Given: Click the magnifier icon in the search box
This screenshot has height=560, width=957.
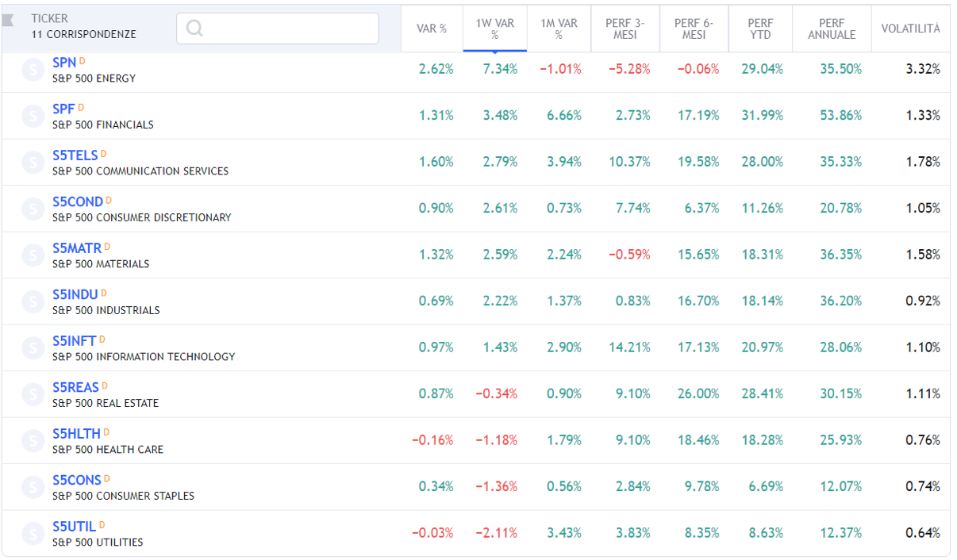Looking at the screenshot, I should [194, 29].
